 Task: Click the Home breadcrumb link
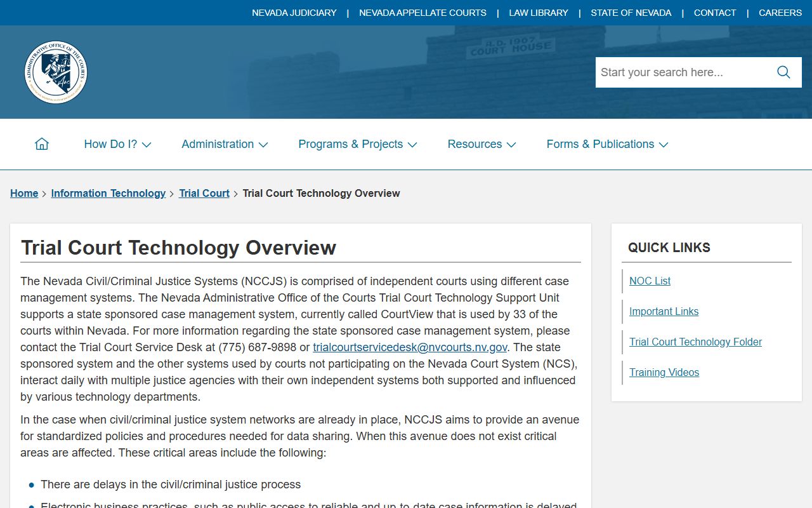tap(24, 193)
